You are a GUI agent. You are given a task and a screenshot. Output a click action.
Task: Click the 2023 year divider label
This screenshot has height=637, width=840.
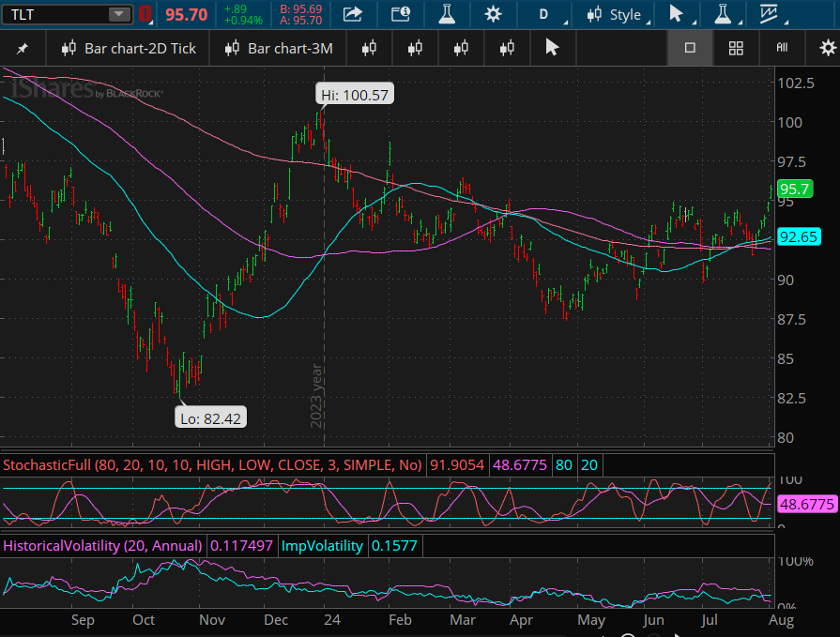[x=316, y=396]
